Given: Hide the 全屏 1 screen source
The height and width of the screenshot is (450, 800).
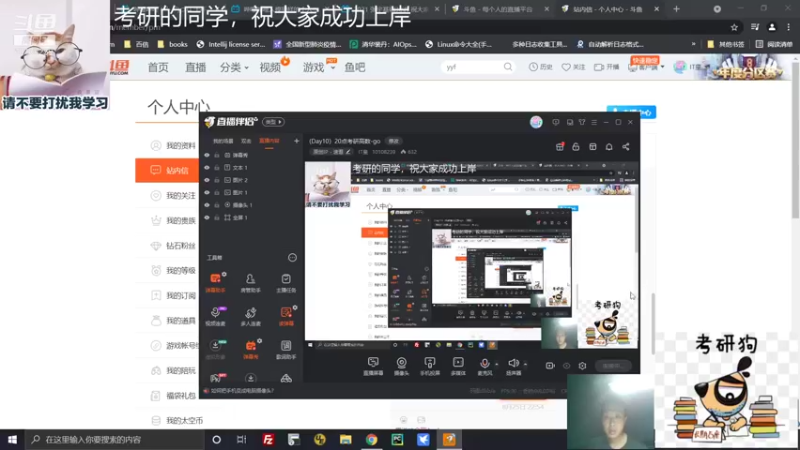Looking at the screenshot, I should pyautogui.click(x=207, y=217).
